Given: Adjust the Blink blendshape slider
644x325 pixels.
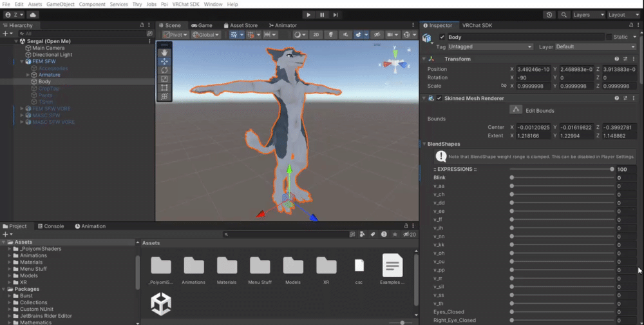Looking at the screenshot, I should point(562,178).
